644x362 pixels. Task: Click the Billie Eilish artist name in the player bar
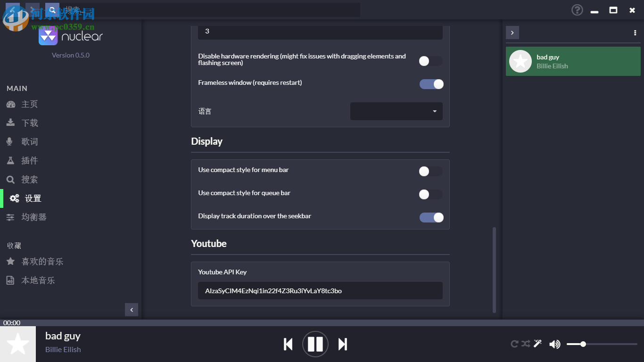63,350
